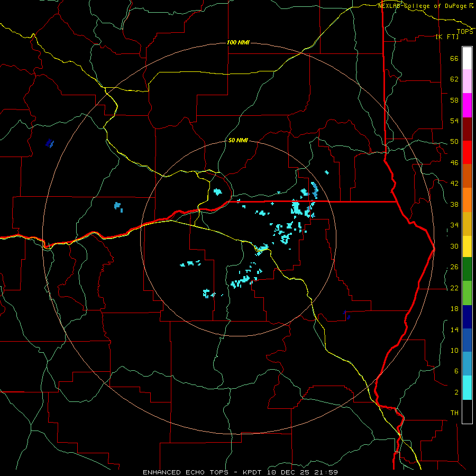
Task: Click the '54' scale label
Action: [454, 121]
